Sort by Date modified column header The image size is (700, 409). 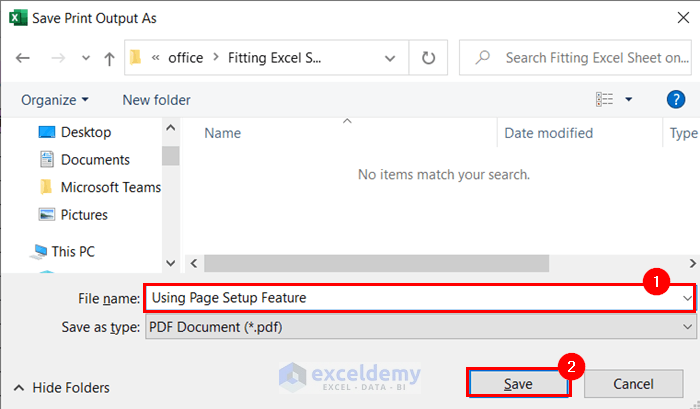[549, 133]
